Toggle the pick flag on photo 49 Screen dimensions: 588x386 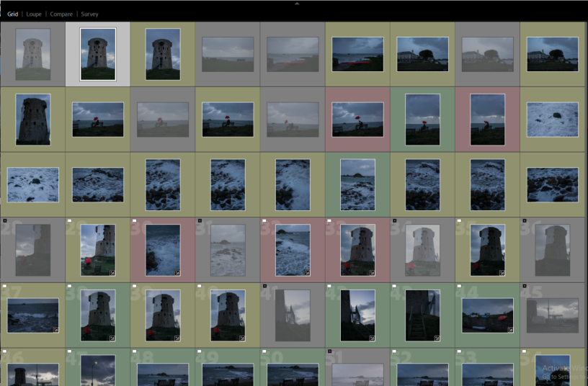click(200, 351)
